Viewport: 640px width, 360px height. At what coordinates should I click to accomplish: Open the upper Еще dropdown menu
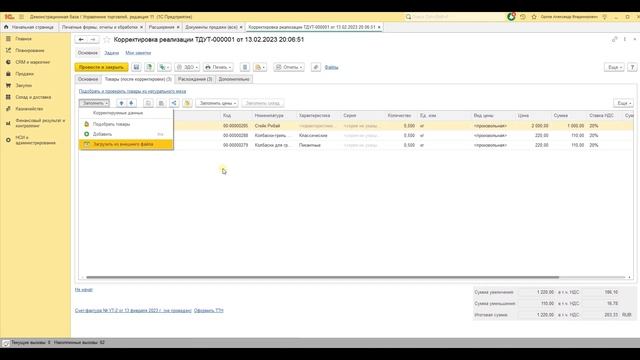pyautogui.click(x=614, y=67)
